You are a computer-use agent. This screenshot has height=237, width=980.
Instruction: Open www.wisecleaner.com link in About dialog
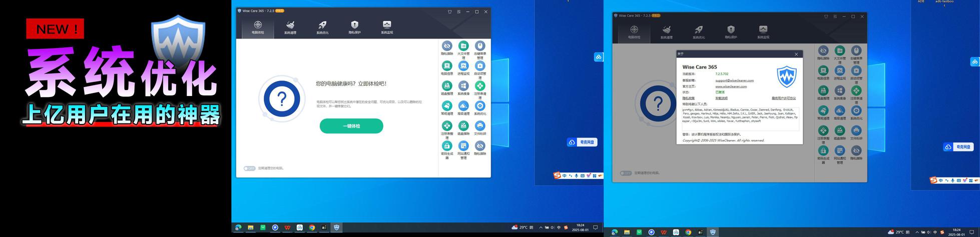coord(731,86)
